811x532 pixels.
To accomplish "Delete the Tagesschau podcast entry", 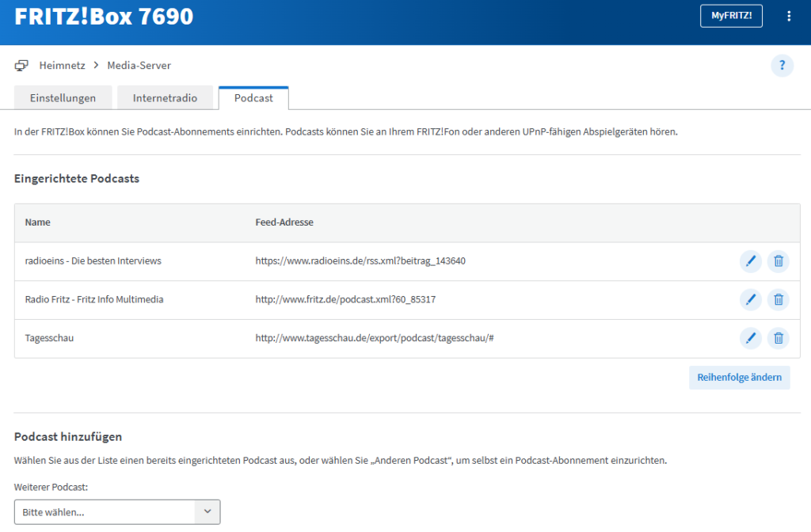I will tap(779, 339).
